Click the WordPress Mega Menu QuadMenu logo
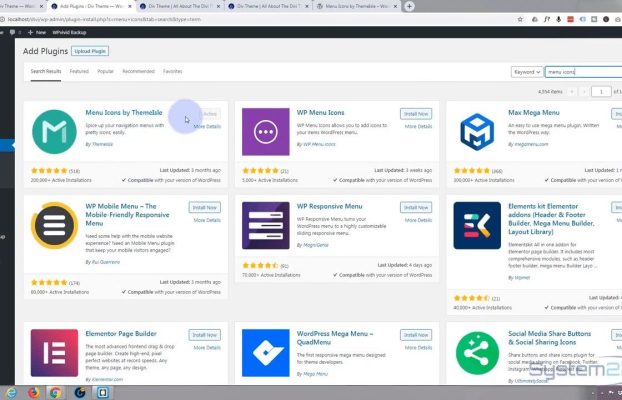The width and height of the screenshot is (622, 400). pos(265,353)
